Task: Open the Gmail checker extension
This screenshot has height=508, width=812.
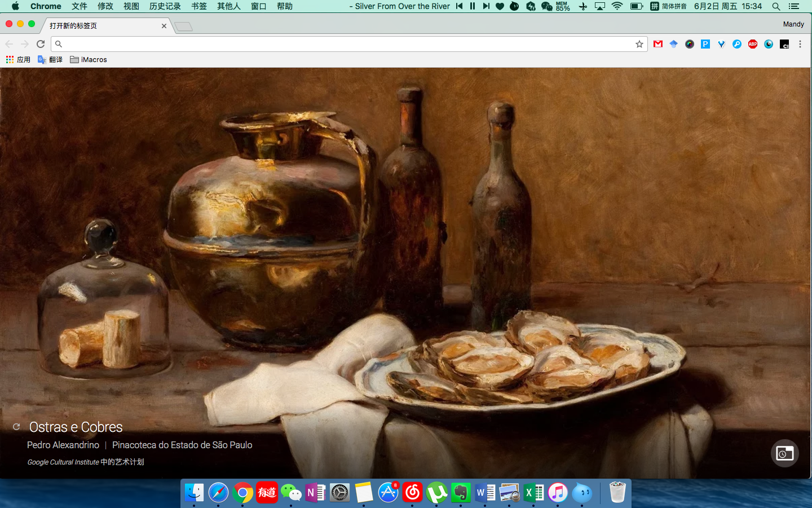Action: [x=658, y=44]
